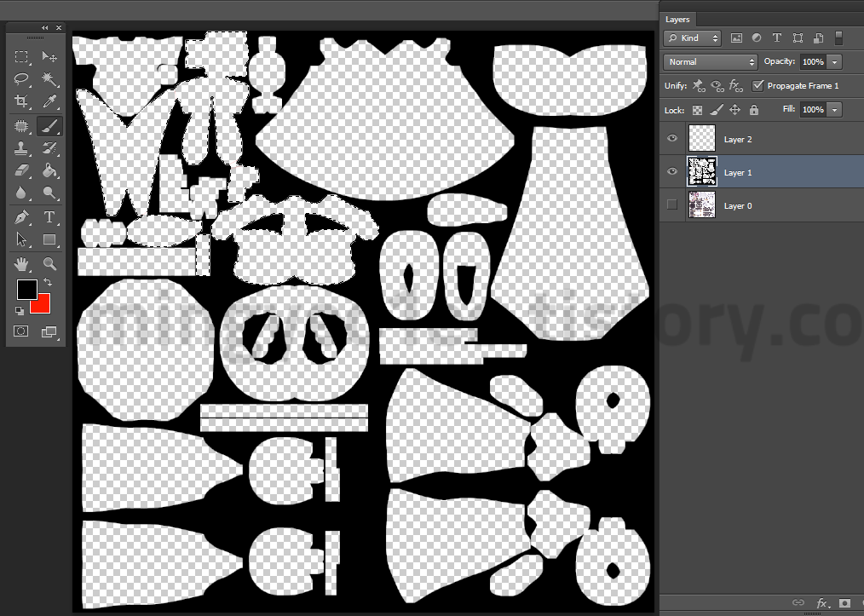
Task: Click the Unify layer visibility icon
Action: 717,85
